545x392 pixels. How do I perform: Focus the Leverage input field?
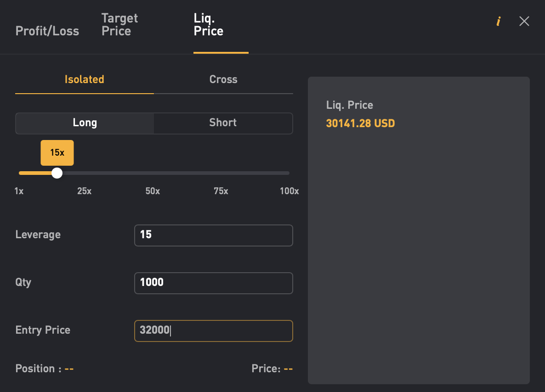pyautogui.click(x=213, y=235)
